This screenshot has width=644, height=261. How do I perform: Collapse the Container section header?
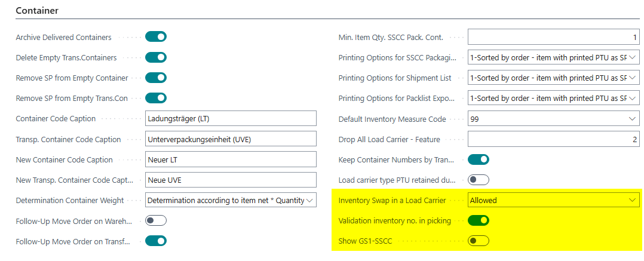(41, 11)
